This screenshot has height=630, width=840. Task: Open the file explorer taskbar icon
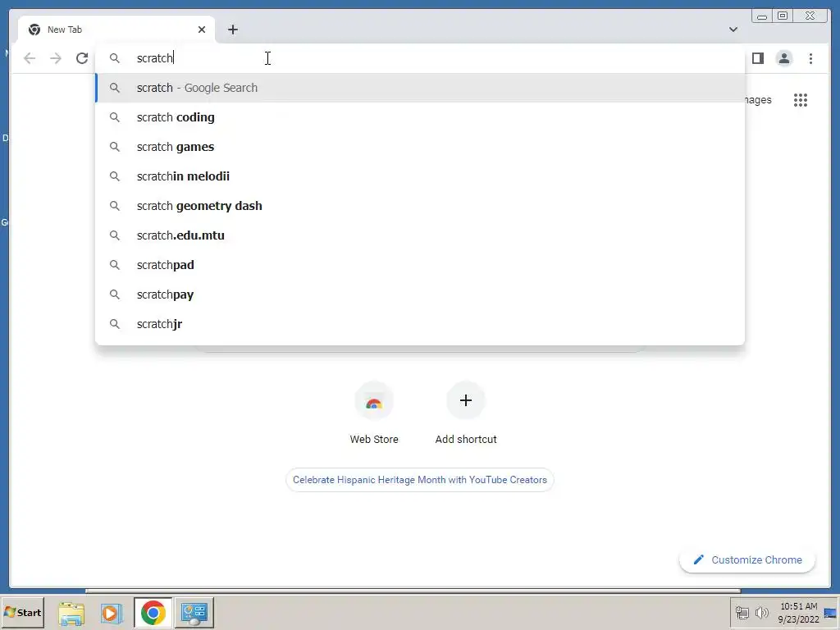pos(71,613)
